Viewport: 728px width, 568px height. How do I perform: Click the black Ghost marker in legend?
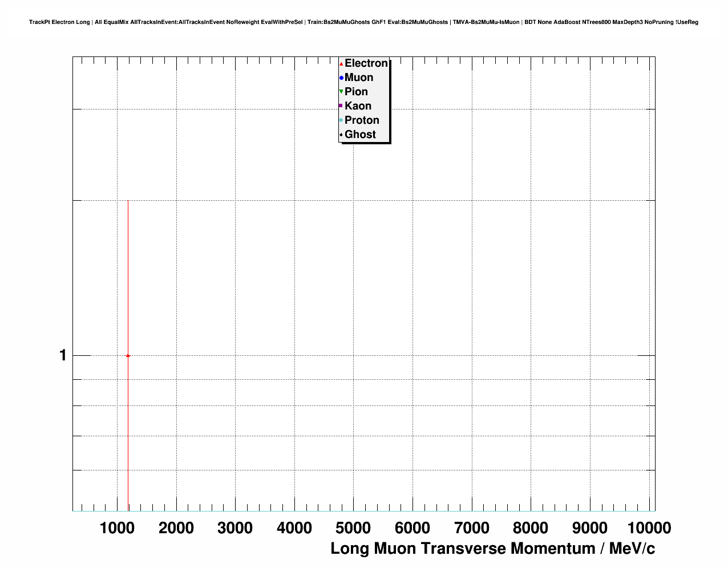click(341, 135)
